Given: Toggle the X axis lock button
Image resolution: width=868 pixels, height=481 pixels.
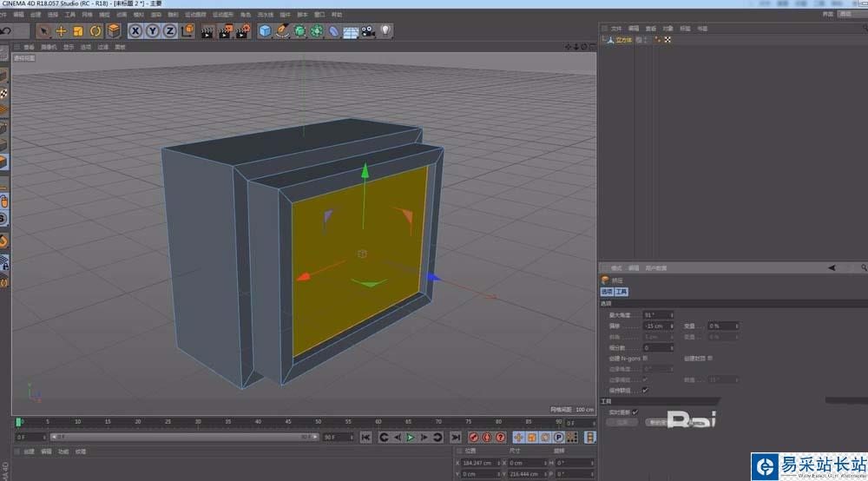Looking at the screenshot, I should 136,31.
